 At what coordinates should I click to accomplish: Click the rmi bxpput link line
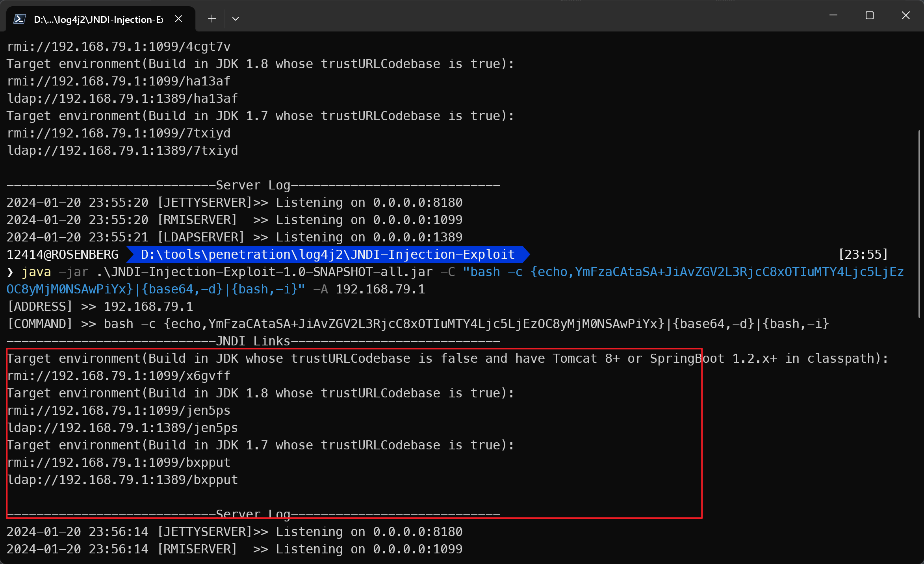click(119, 462)
